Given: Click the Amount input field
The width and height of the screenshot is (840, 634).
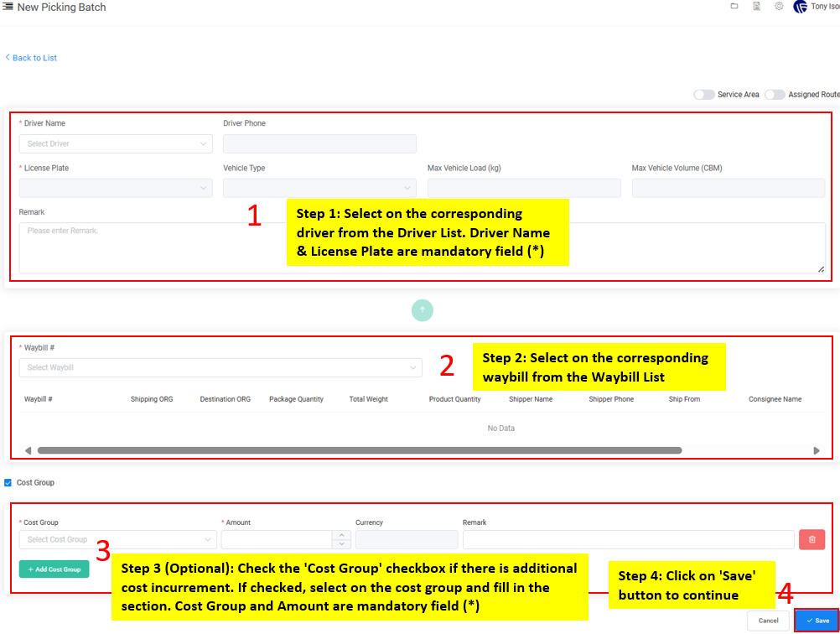Looking at the screenshot, I should click(277, 540).
